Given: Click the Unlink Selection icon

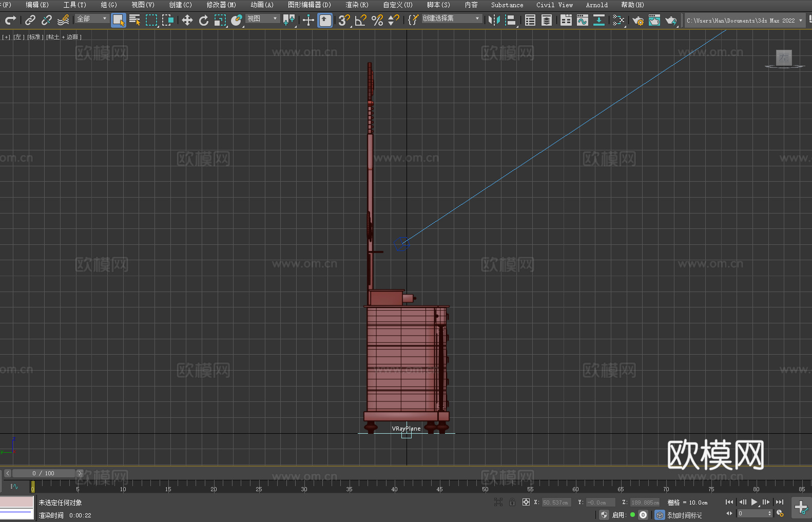Looking at the screenshot, I should [x=47, y=20].
